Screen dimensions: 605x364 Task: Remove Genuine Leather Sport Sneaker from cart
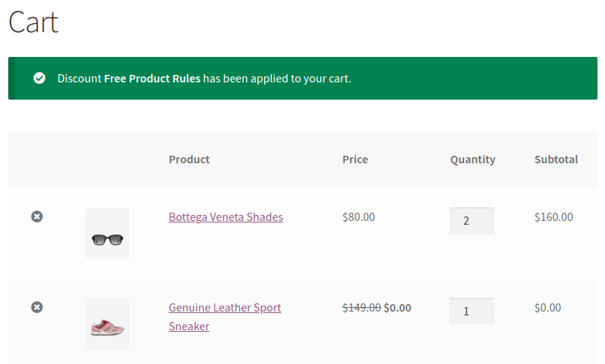coord(37,307)
